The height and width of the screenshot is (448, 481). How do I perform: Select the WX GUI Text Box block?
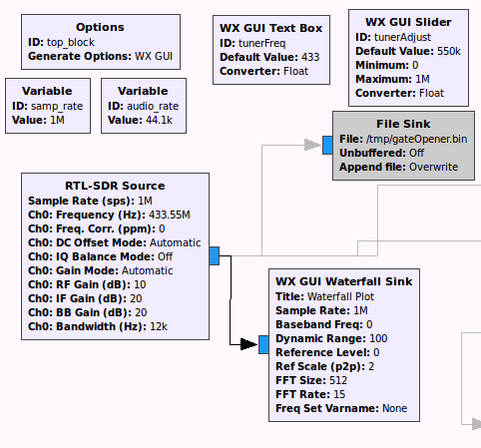click(271, 50)
